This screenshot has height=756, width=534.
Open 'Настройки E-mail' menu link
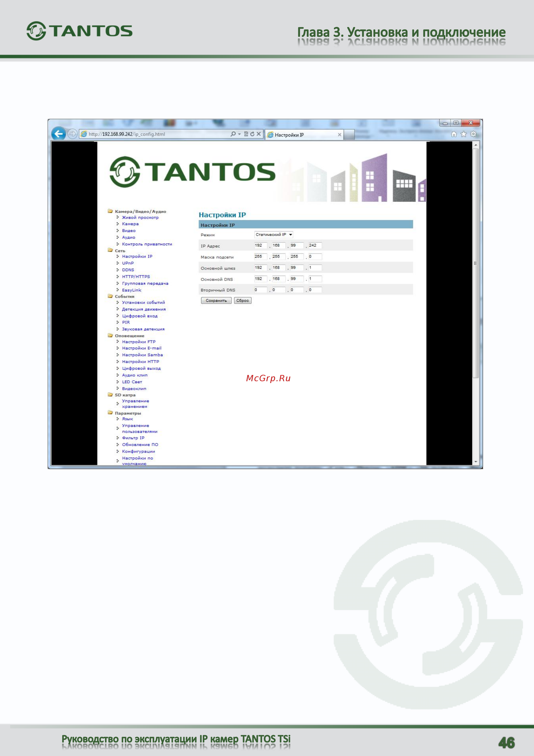click(x=141, y=348)
